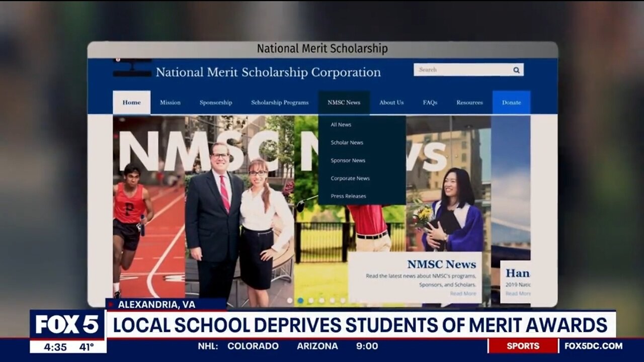The image size is (644, 362).
Task: Click the COLORADO team name in ticker
Action: pos(253,346)
